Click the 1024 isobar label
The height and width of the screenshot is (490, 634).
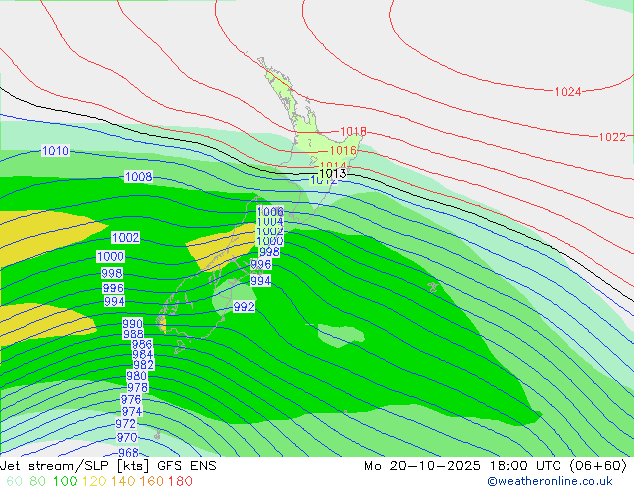point(568,92)
